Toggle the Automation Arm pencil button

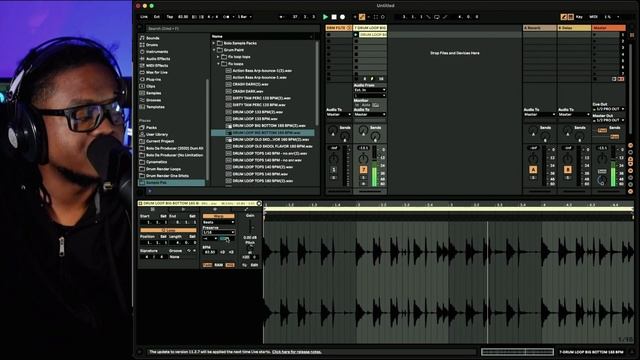click(x=362, y=17)
